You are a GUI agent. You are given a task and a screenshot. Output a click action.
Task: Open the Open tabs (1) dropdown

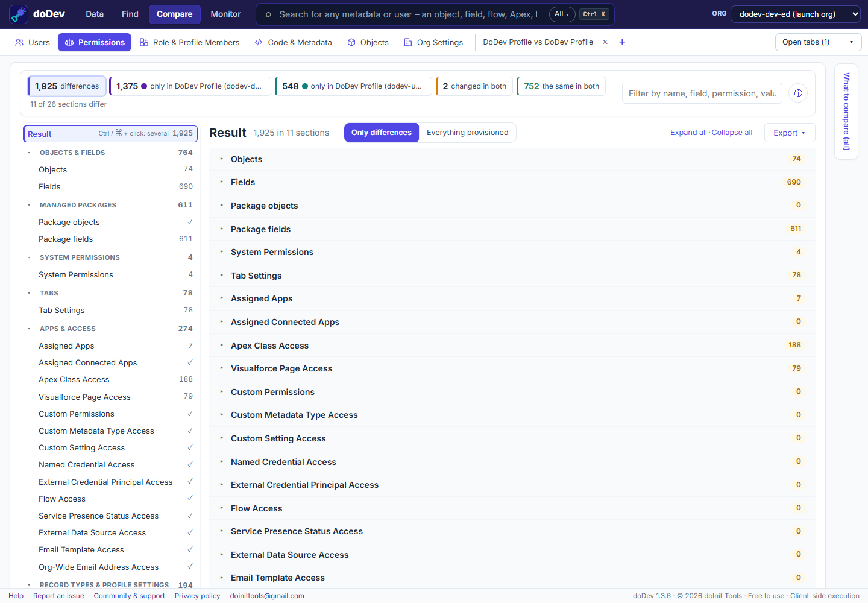coord(818,42)
